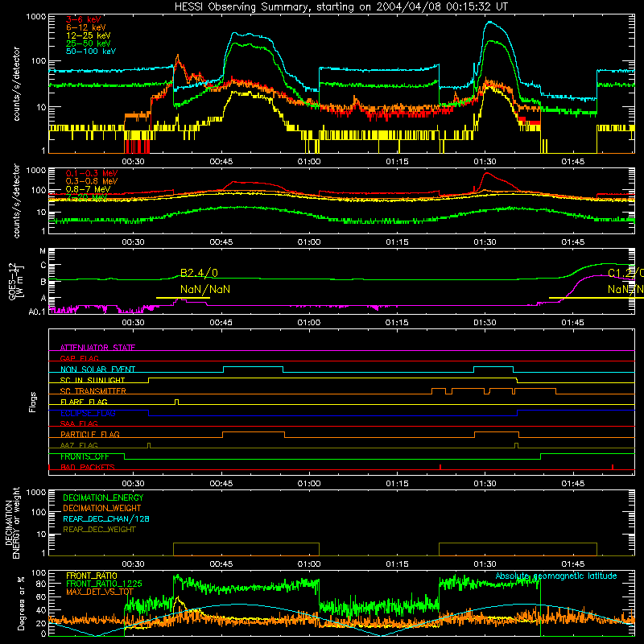Select the ATTENUATOR_STATE flag label
The height and width of the screenshot is (644, 644).
click(x=97, y=348)
